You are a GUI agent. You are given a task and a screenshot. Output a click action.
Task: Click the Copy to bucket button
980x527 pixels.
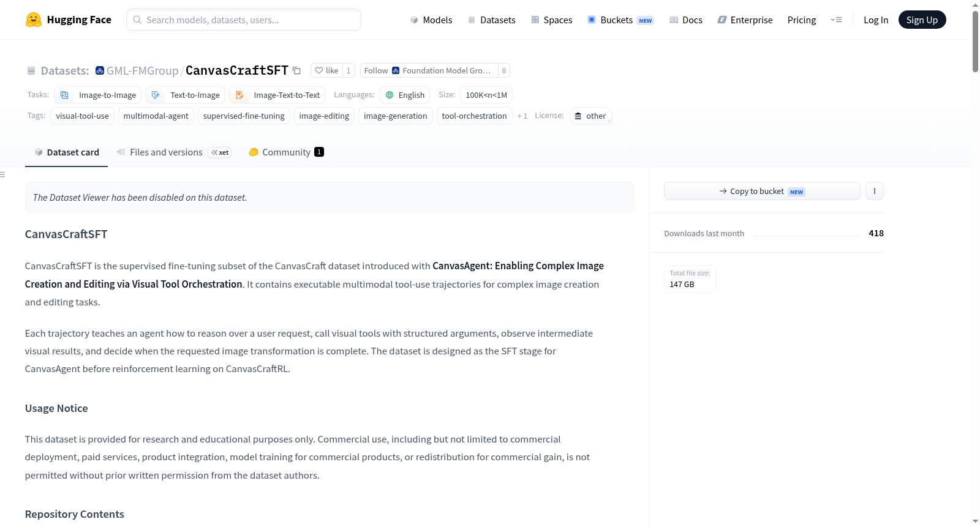(762, 191)
